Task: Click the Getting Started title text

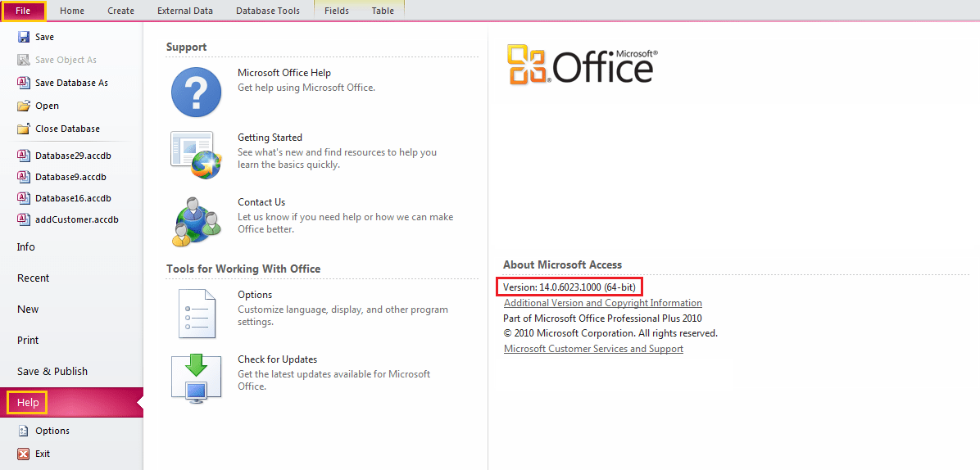Action: tap(270, 138)
